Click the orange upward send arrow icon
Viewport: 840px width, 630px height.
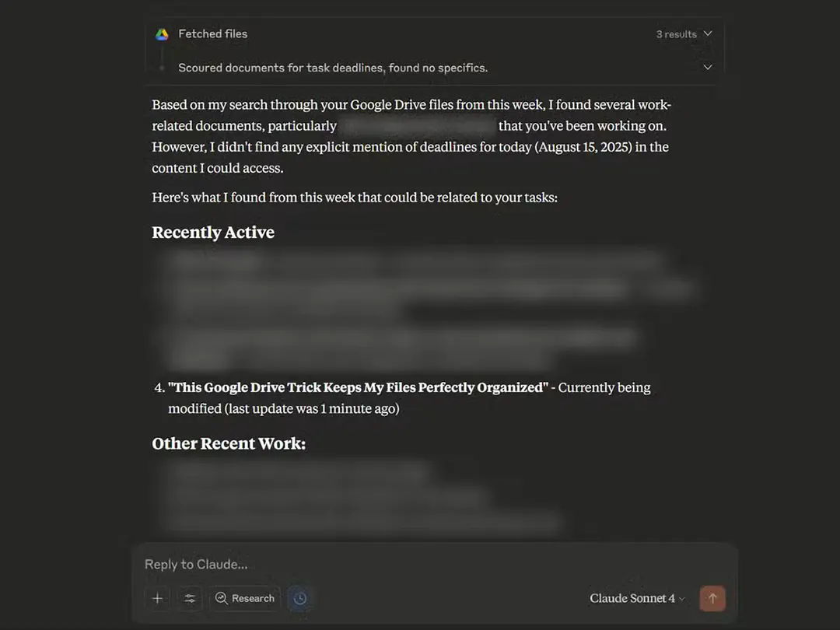(x=712, y=598)
